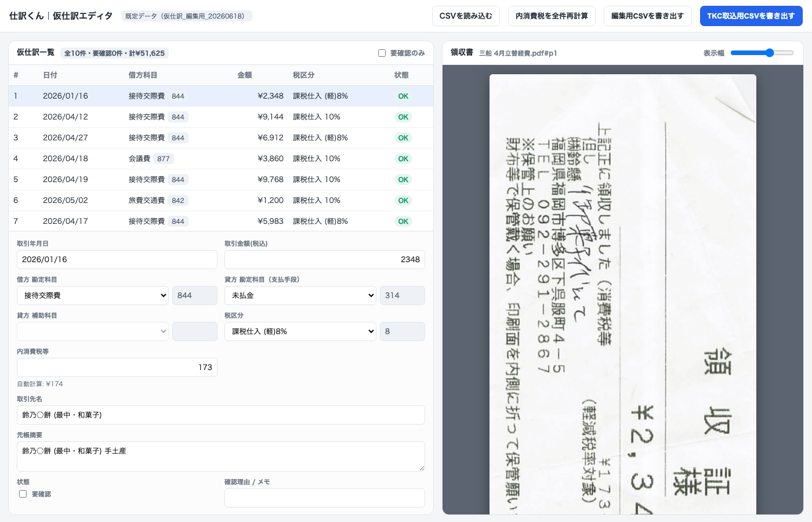Select row 1 dated 2026/01/16
Screen dimensions: 812x522
pos(221,96)
